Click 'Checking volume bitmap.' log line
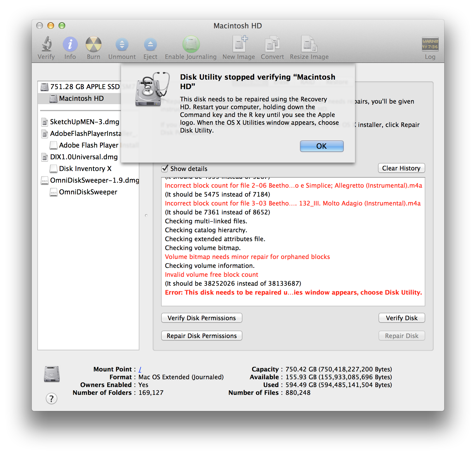 [x=203, y=248]
